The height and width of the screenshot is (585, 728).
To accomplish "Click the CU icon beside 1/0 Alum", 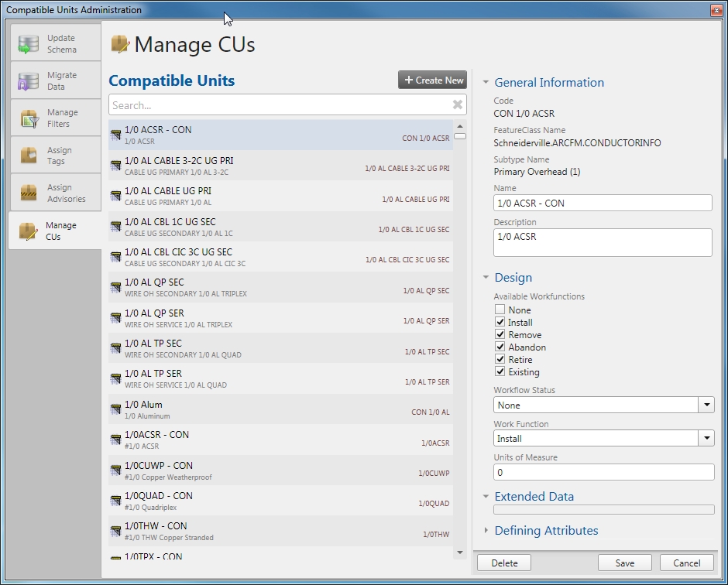I will pos(115,408).
